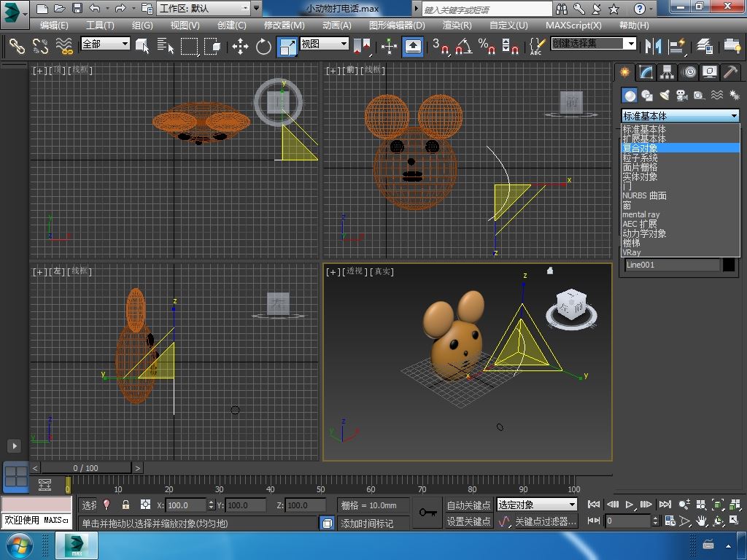Activate the Select Object arrow tool

pyautogui.click(x=142, y=46)
